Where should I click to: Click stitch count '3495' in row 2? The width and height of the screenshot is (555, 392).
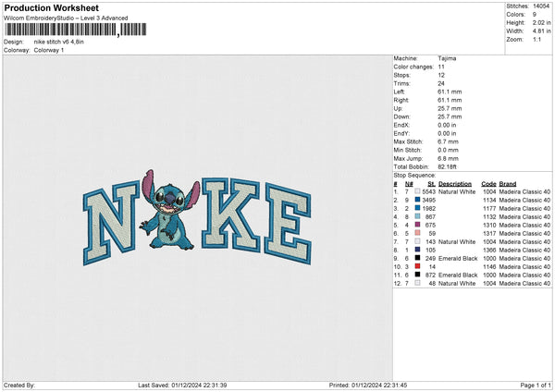tap(428, 200)
